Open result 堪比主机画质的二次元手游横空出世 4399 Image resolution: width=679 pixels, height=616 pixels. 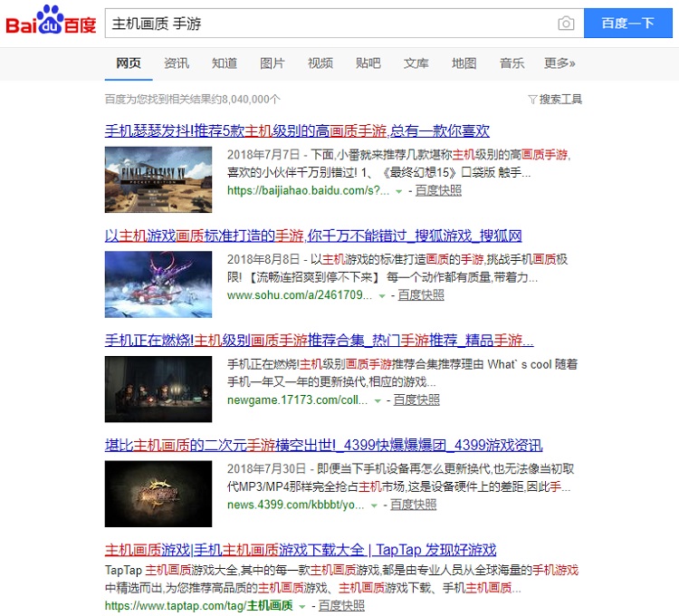pos(323,445)
